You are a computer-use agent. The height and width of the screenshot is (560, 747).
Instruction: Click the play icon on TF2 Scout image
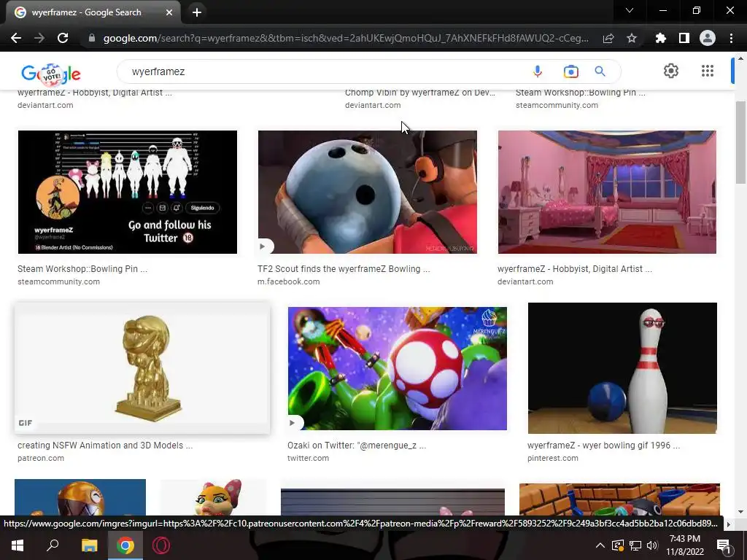[x=263, y=246]
